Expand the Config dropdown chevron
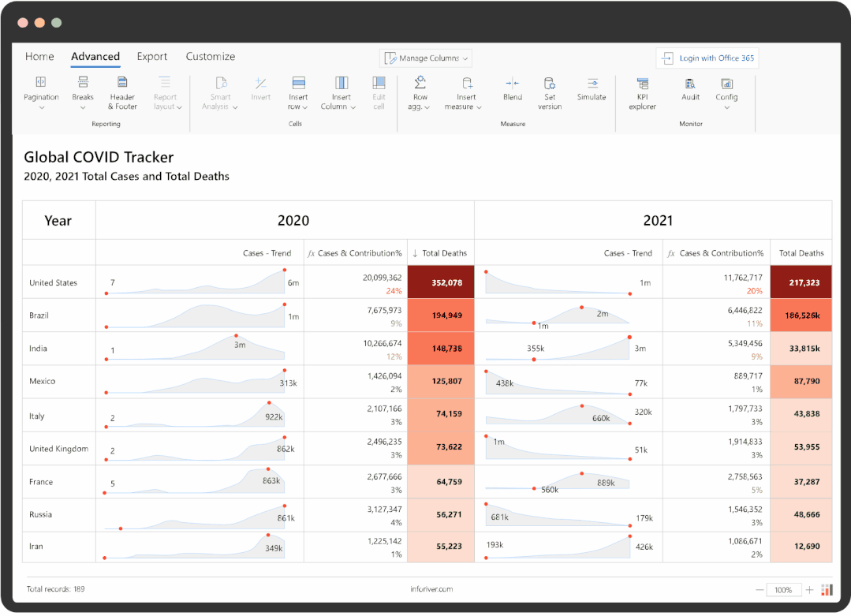 click(x=726, y=107)
